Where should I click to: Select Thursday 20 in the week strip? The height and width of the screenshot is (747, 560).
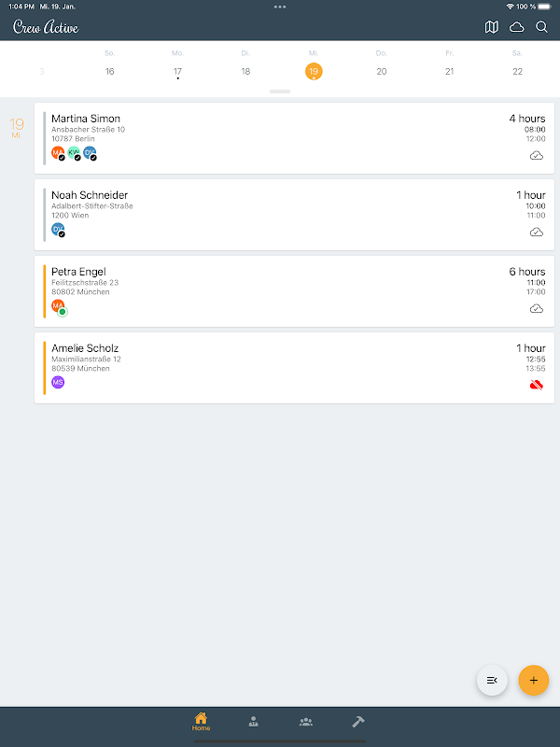[x=381, y=71]
